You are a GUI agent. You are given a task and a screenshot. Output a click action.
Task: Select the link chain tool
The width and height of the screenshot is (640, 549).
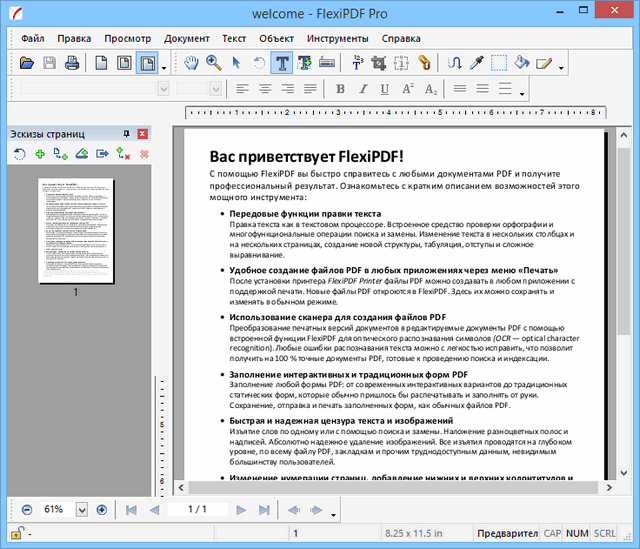424,63
